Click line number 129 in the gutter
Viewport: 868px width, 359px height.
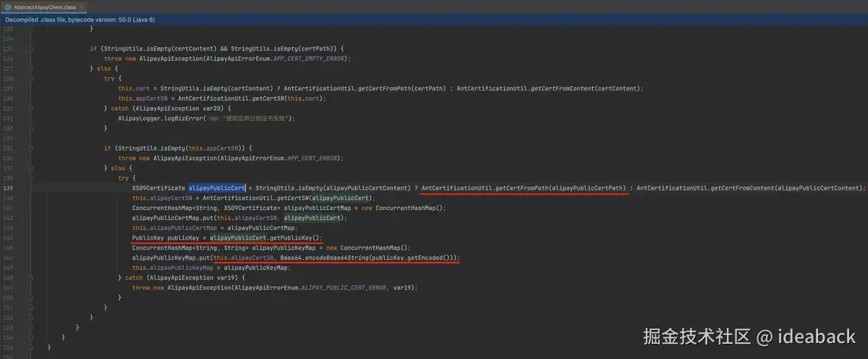(x=8, y=88)
